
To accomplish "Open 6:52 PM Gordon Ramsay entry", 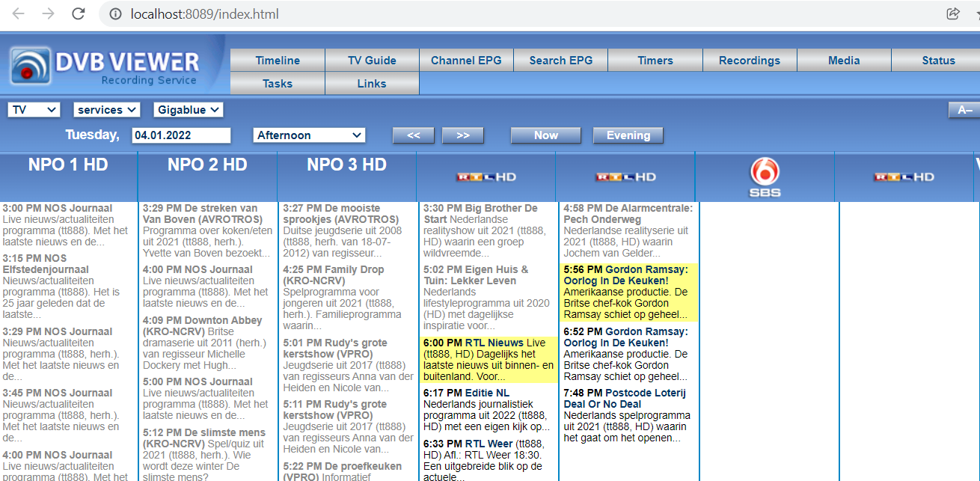I will pos(628,355).
